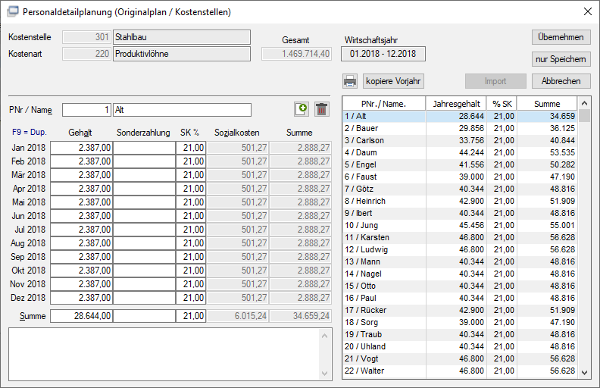The image size is (600, 388).
Task: Add new employee with green plus icon
Action: (x=302, y=109)
